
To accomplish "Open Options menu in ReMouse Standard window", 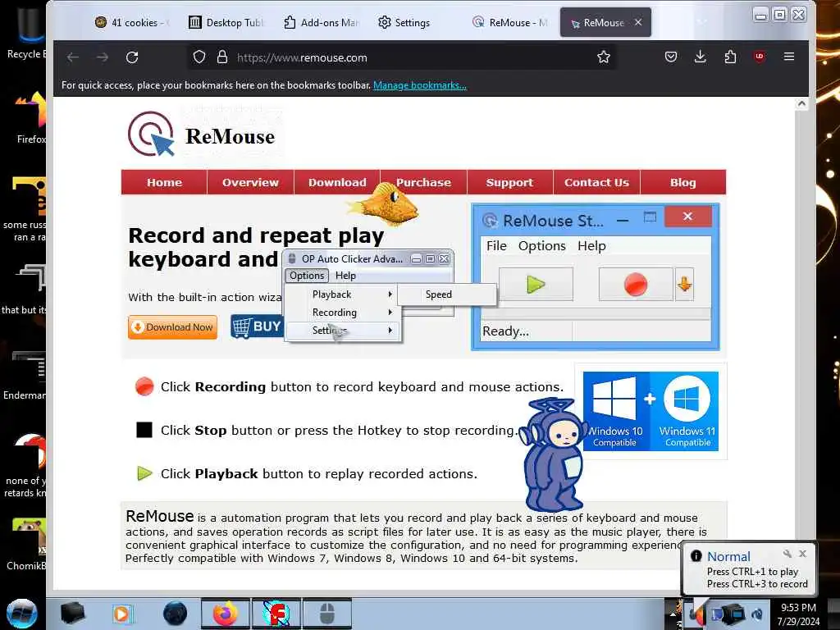I will 541,246.
